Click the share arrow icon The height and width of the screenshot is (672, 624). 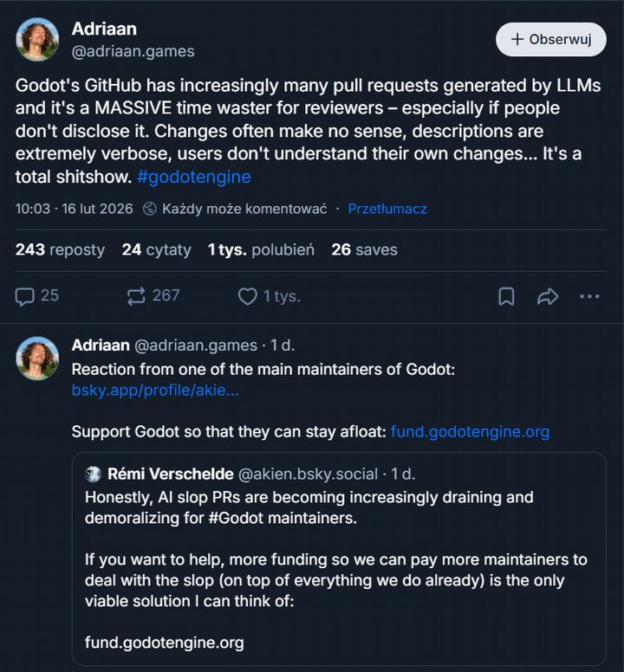pos(548,296)
